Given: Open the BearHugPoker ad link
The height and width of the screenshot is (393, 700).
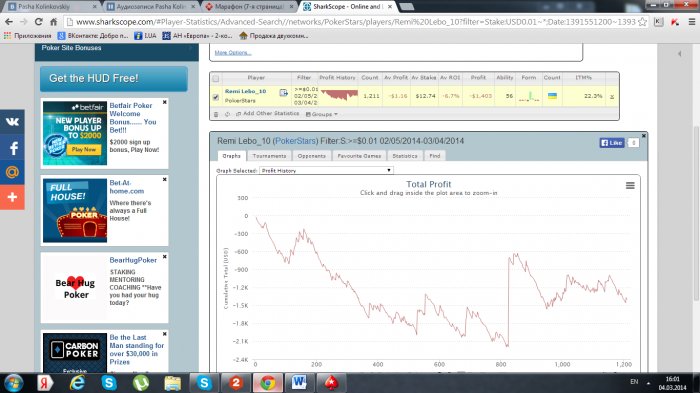Looking at the screenshot, I should coord(133,260).
